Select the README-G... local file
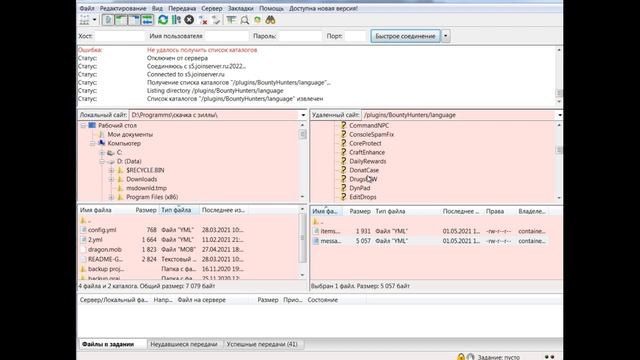Viewport: 640px width, 360px height. [x=105, y=259]
